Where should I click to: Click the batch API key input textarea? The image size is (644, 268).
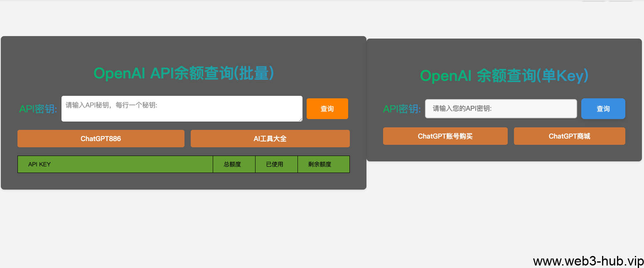tap(182, 108)
